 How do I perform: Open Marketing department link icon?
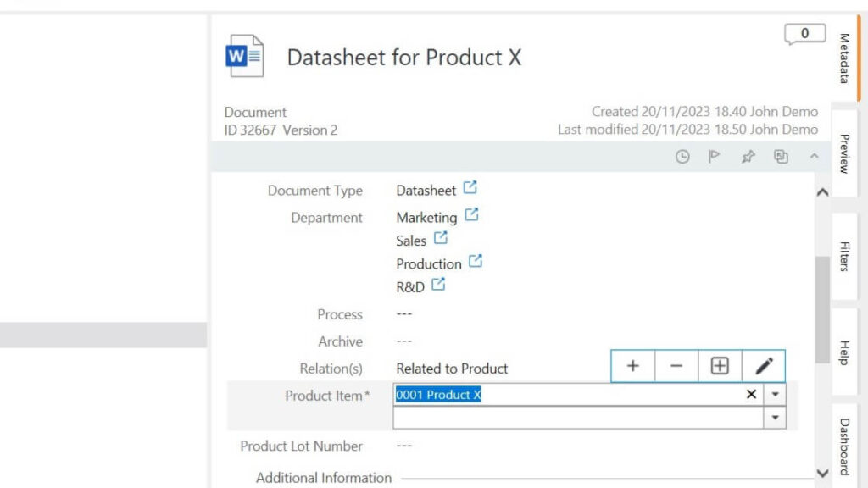pos(471,214)
